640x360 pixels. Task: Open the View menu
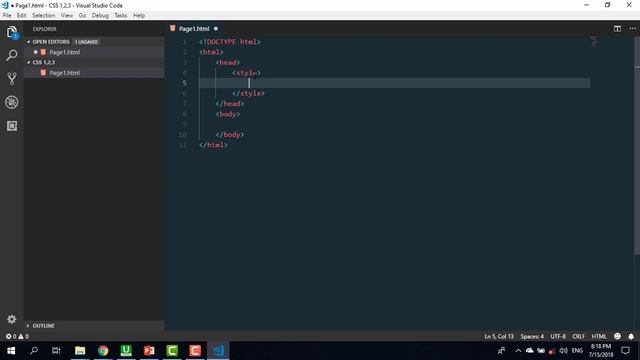pos(67,15)
